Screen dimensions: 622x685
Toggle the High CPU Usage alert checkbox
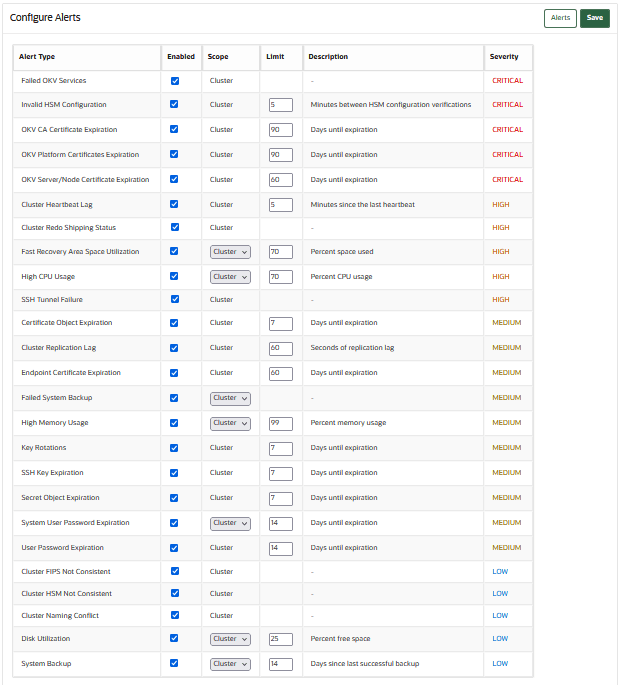pyautogui.click(x=175, y=277)
